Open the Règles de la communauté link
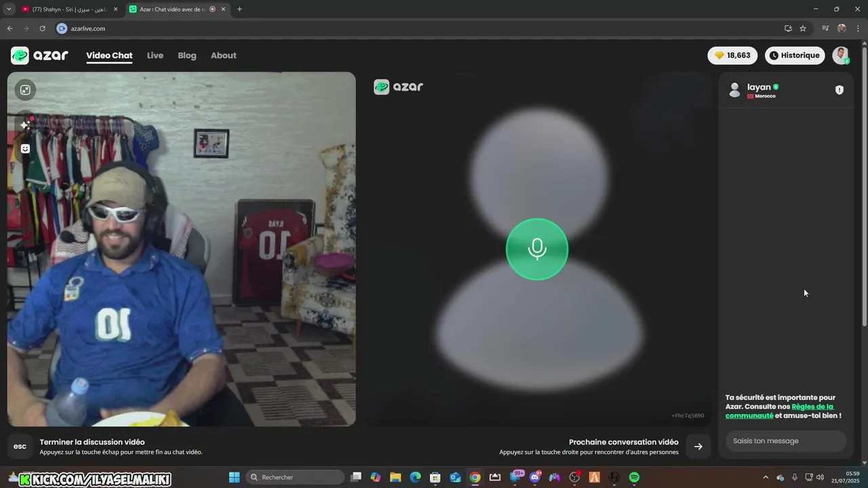The width and height of the screenshot is (868, 488). click(780, 411)
